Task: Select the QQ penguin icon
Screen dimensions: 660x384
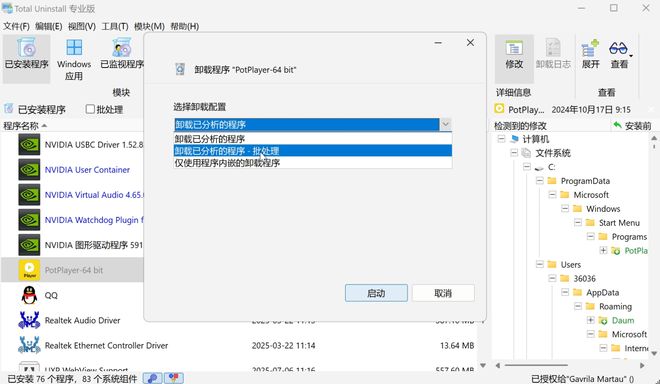Action: click(x=29, y=295)
